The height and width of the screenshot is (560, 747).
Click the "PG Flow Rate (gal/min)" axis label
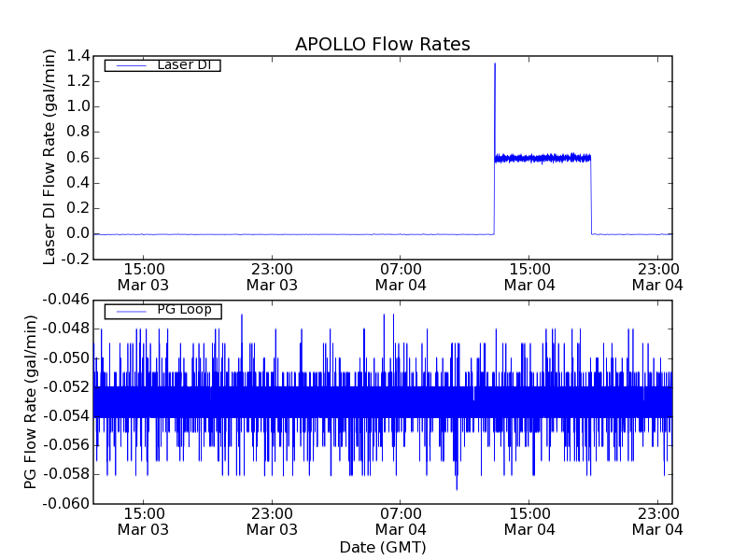pos(30,402)
